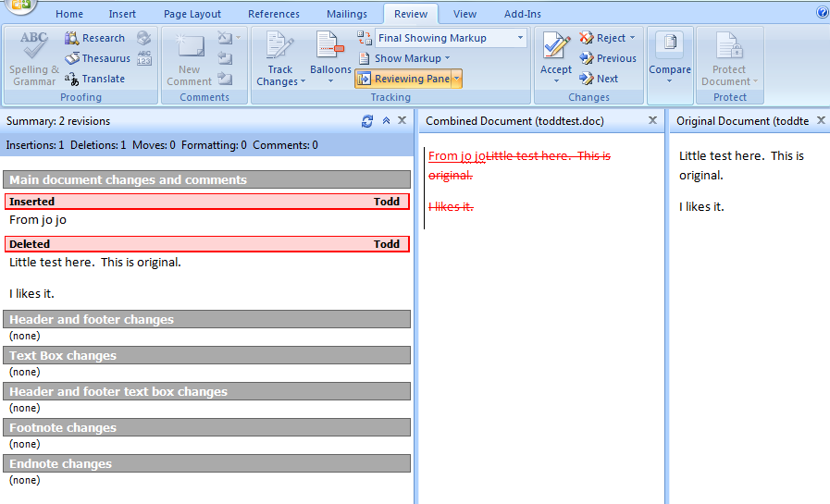Open Microsoft Word Help question mark
The height and width of the screenshot is (504, 830).
click(x=822, y=13)
